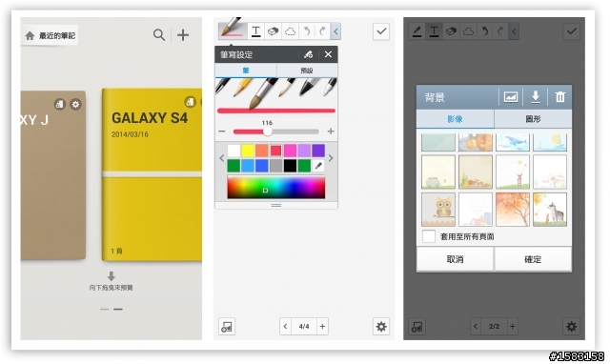610x364 pixels.
Task: Switch to the 影像 tab
Action: tap(456, 119)
